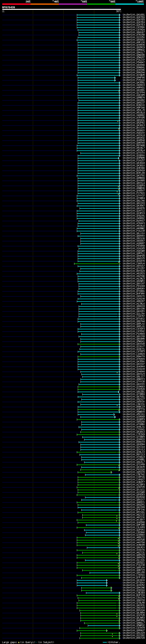Open hit UniRef100_B9T829
Image resolution: width=146 pixels, height=644 pixels.
133,271
